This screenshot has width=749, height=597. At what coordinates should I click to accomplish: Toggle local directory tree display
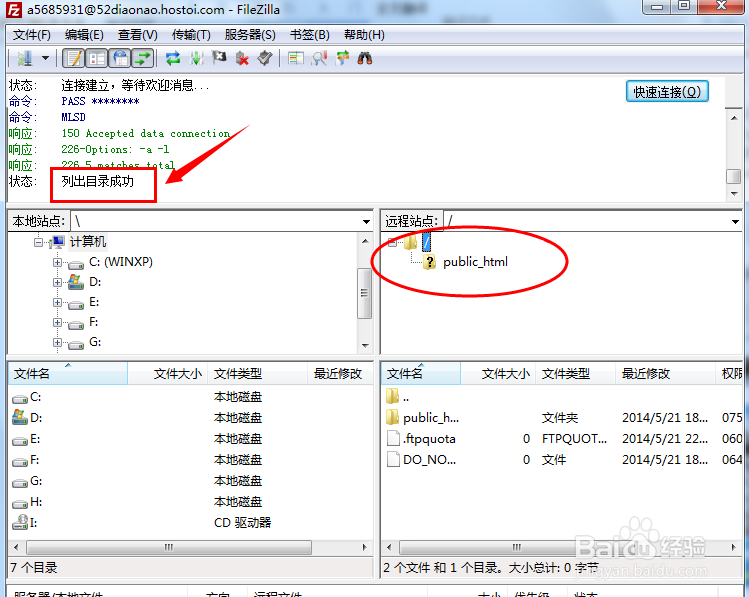(97, 59)
